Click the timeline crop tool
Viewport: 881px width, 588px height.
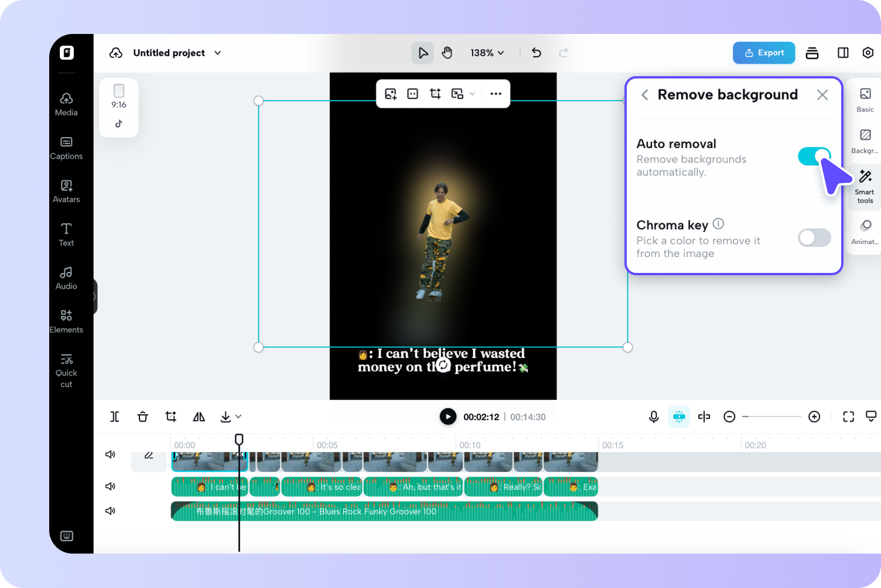171,416
